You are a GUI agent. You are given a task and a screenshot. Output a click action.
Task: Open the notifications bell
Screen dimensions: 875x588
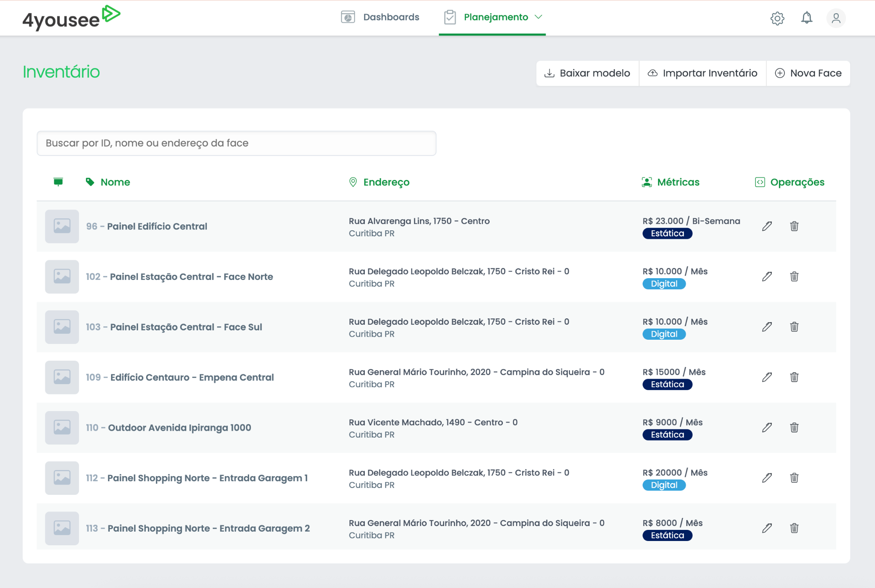(x=806, y=18)
